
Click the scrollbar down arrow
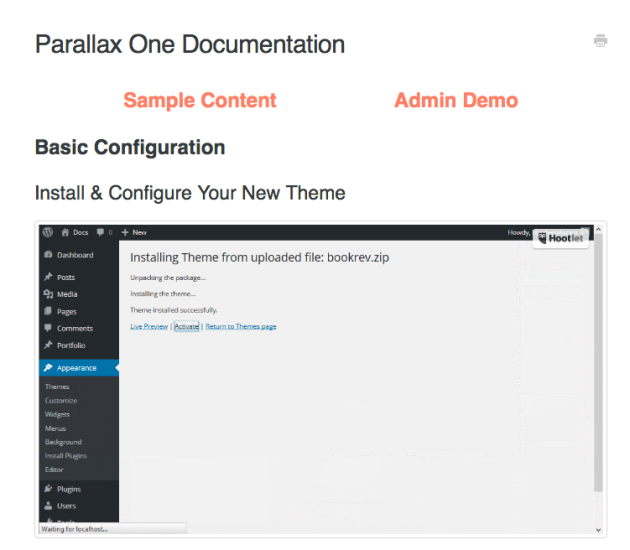[x=598, y=530]
